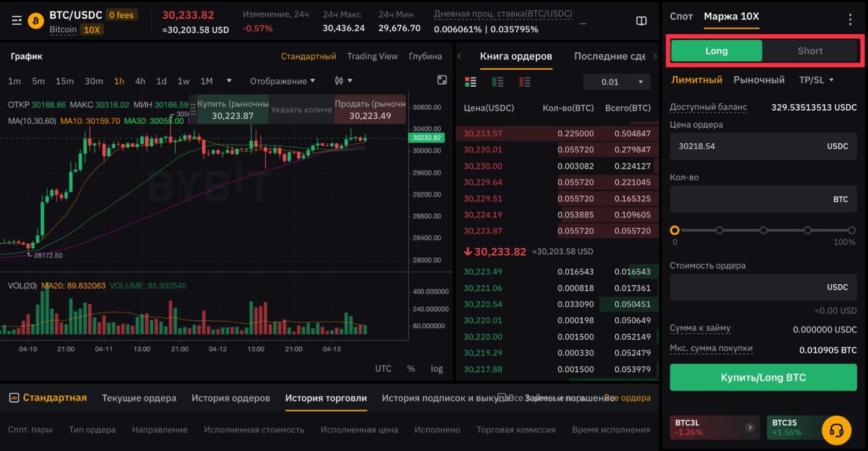Click the Доступный баланс label
Image resolution: width=868 pixels, height=451 pixels.
tap(708, 107)
